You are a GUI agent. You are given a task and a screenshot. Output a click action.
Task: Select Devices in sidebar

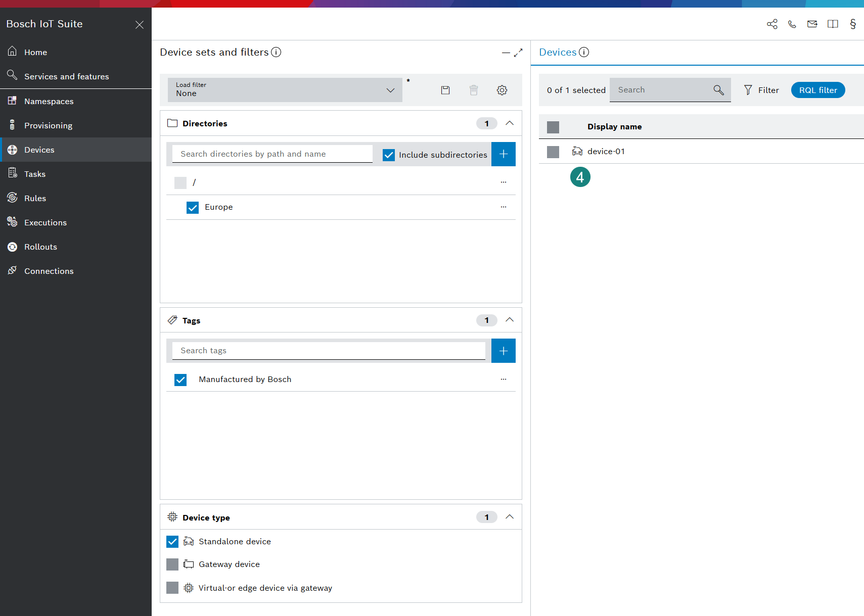tap(76, 150)
